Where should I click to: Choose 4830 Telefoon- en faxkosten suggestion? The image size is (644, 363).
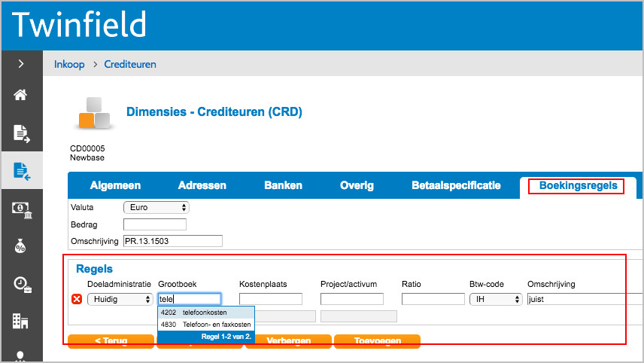pos(206,325)
